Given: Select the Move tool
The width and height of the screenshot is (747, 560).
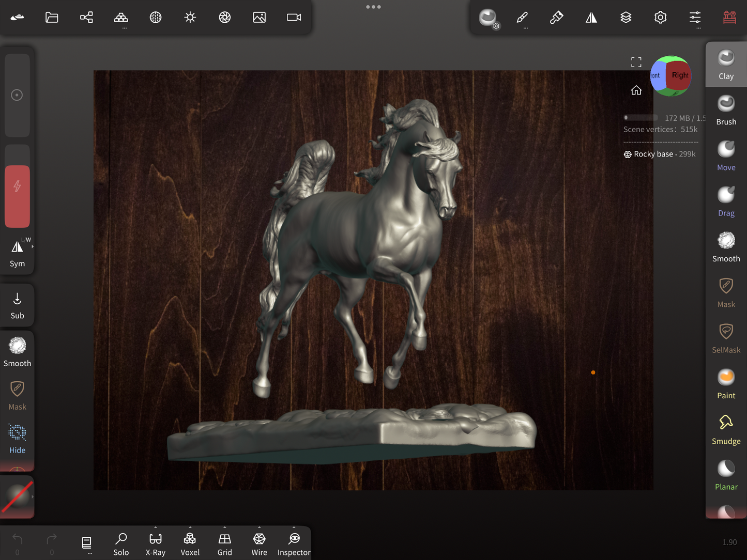Looking at the screenshot, I should tap(726, 155).
